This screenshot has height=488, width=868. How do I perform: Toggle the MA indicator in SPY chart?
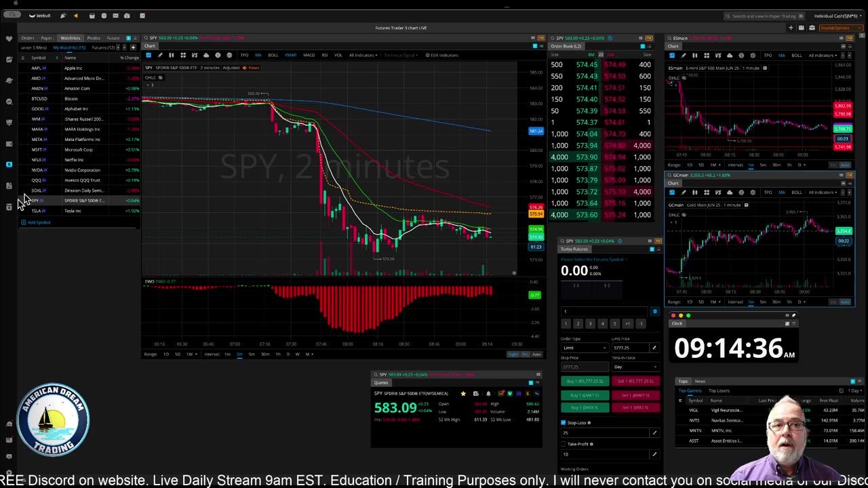258,55
